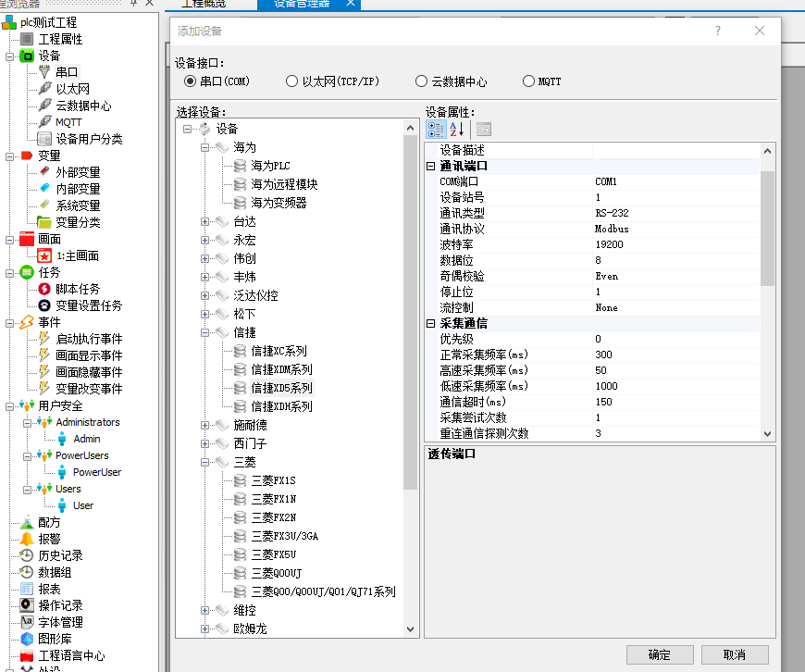Open MQTT in the project tree
The image size is (805, 672).
click(x=68, y=122)
